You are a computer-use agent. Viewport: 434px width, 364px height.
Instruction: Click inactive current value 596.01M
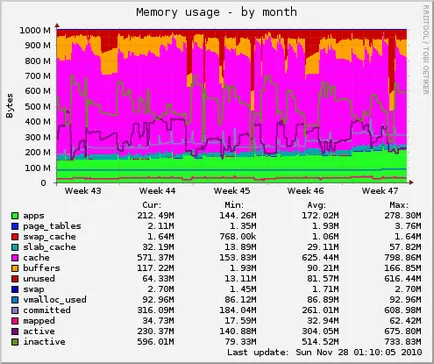click(x=156, y=342)
